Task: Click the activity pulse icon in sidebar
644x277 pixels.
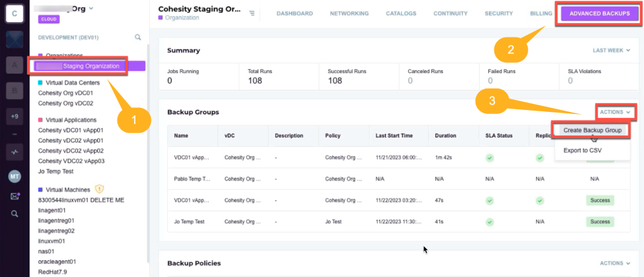Action: pyautogui.click(x=15, y=152)
